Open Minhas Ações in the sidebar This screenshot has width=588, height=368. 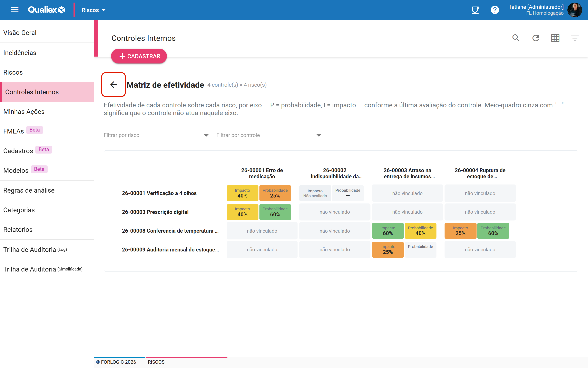click(x=47, y=111)
